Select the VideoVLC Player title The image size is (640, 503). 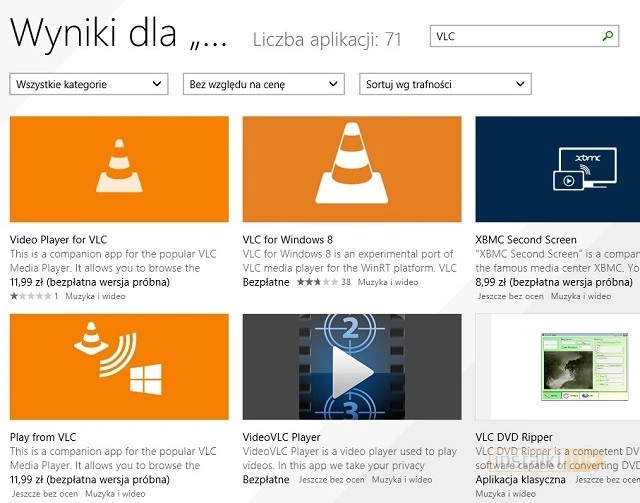pos(282,437)
